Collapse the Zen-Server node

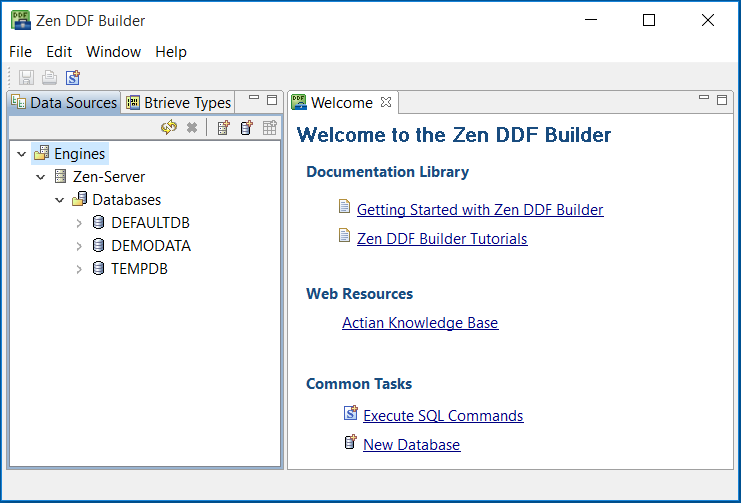point(41,177)
